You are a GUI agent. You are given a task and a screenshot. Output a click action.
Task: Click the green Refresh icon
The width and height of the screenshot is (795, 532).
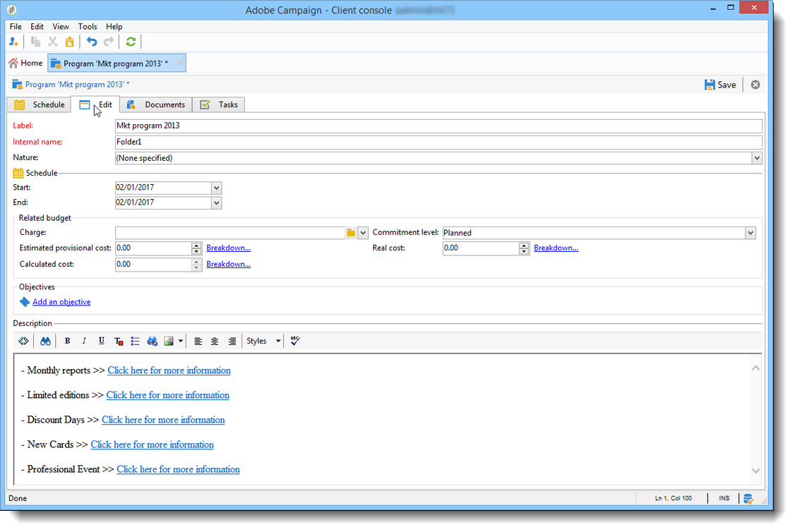pyautogui.click(x=131, y=42)
